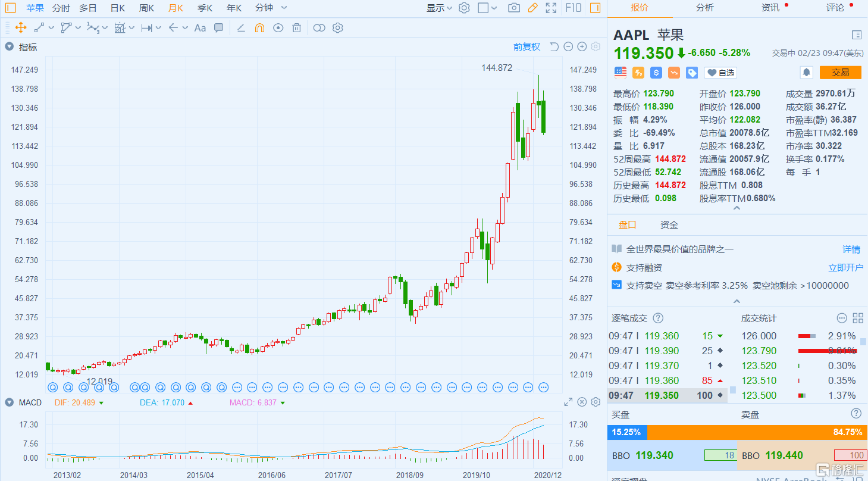Enter fullscreen chart mode
Screen dimensions: 868x481
pos(551,8)
